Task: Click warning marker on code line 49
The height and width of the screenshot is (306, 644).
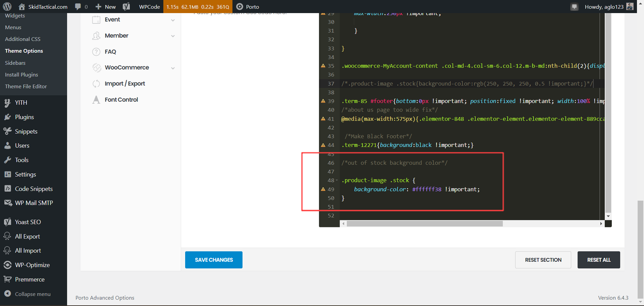Action: tap(323, 189)
